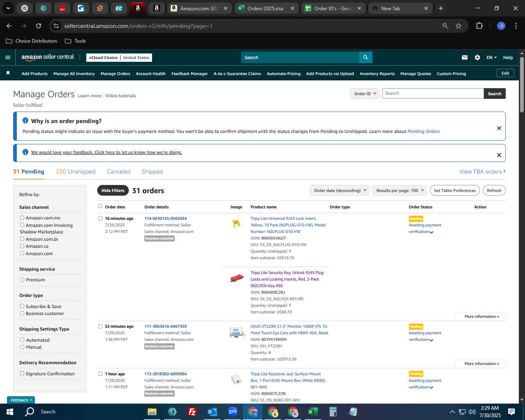Bookmark this page with the star icon

click(459, 26)
